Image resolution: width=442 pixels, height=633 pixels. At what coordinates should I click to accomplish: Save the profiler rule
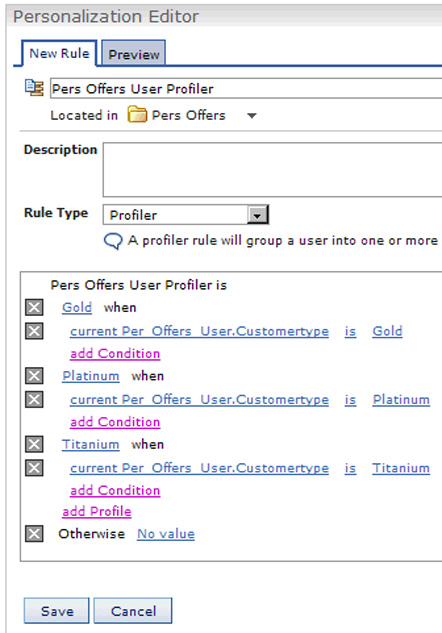pyautogui.click(x=57, y=611)
